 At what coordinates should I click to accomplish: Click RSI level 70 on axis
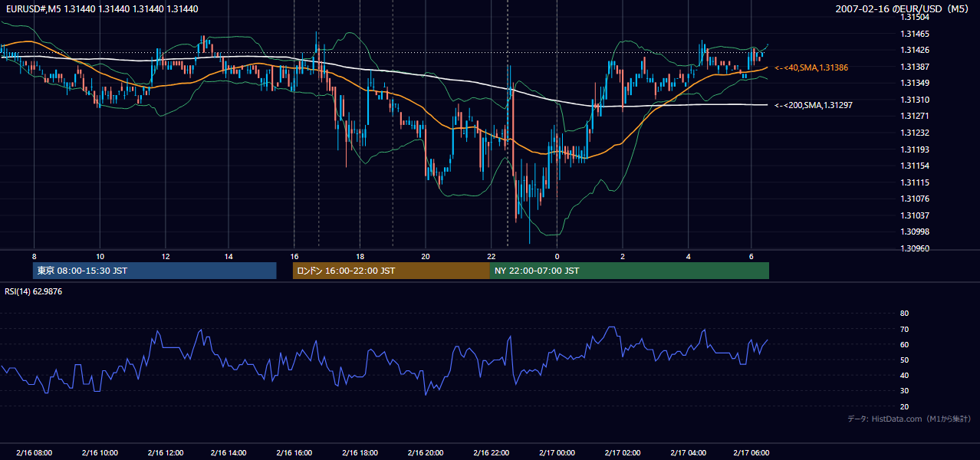click(904, 329)
